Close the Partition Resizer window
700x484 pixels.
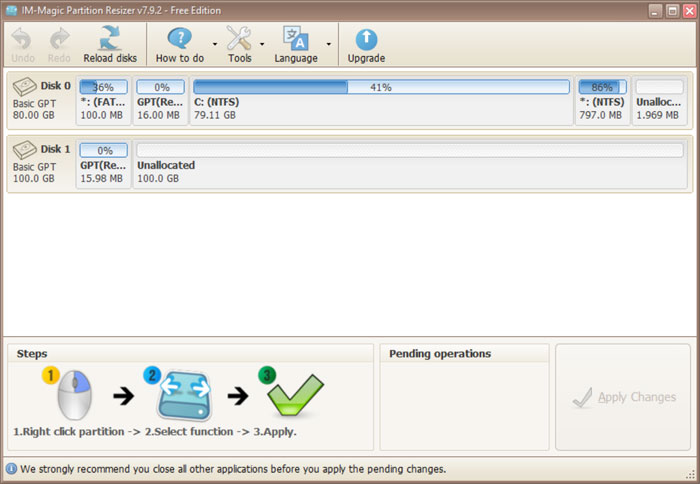(x=690, y=11)
